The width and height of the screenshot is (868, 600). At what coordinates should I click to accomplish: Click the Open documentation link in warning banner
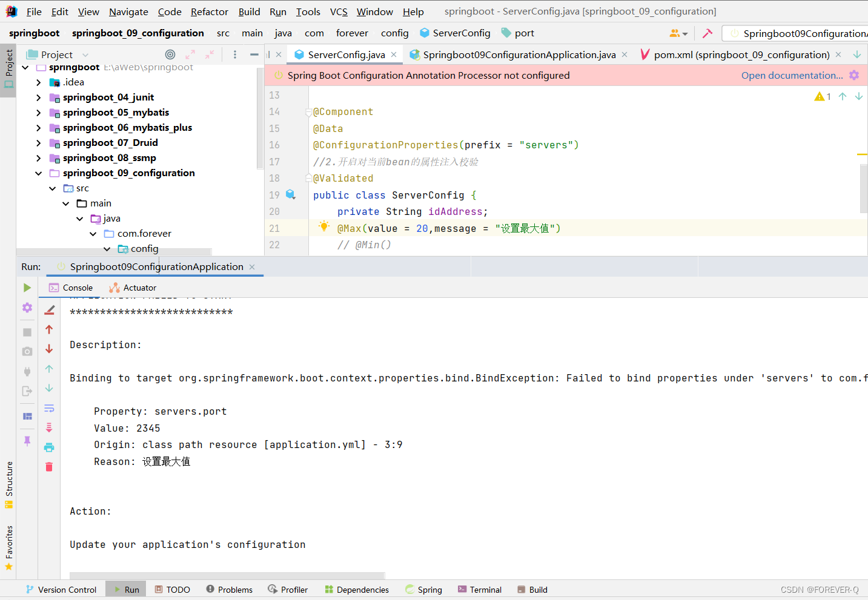pyautogui.click(x=791, y=75)
